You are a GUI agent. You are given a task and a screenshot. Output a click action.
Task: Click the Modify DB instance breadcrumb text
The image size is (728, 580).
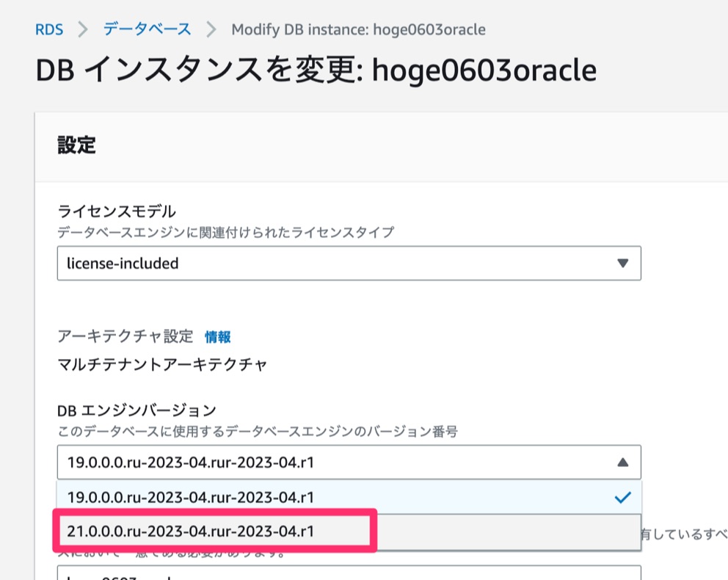[357, 29]
